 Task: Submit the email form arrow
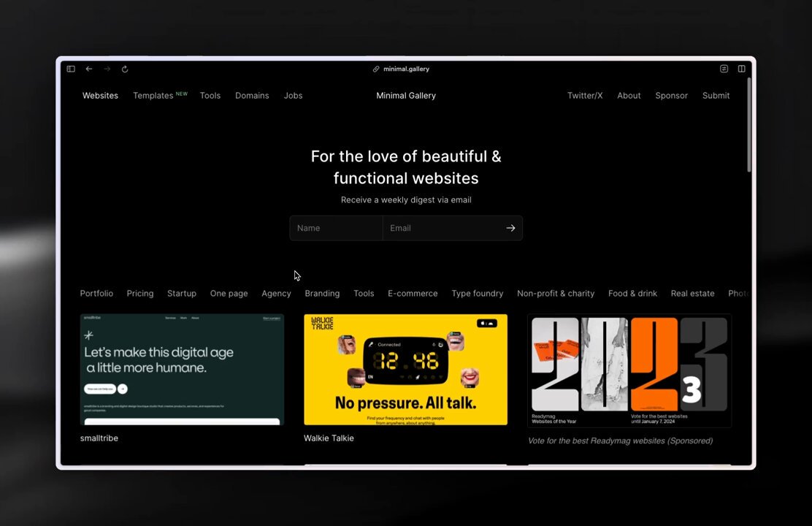click(x=510, y=228)
